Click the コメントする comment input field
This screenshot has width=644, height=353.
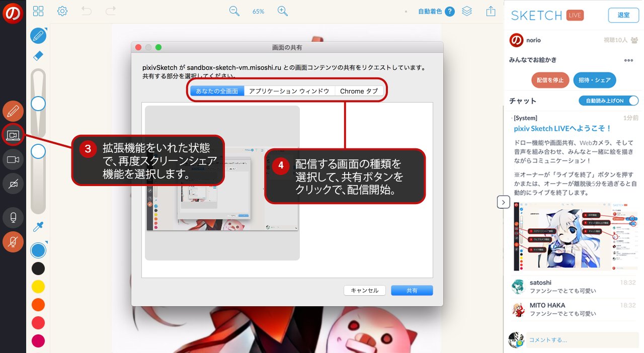(x=582, y=340)
